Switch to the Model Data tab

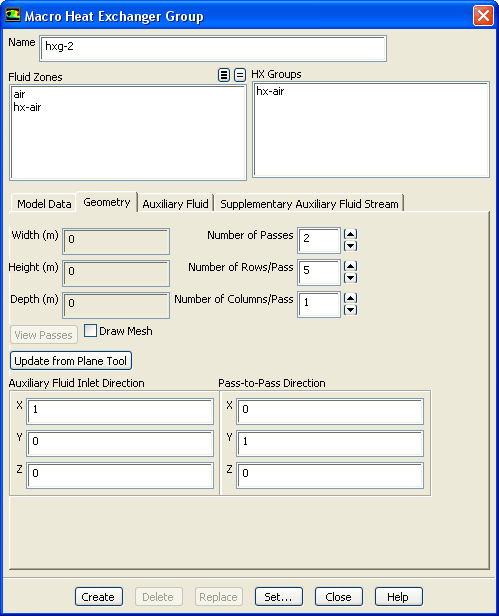coord(44,204)
